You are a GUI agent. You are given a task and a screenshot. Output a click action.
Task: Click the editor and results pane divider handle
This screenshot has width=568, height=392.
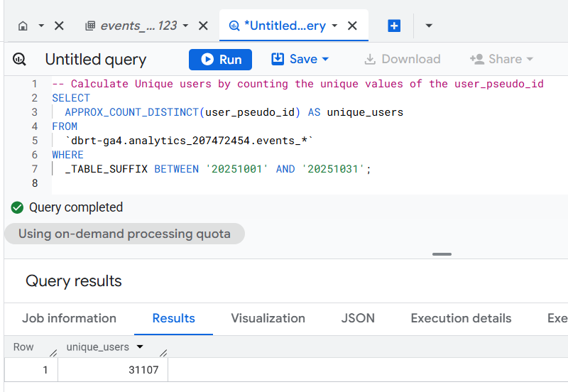pos(442,254)
